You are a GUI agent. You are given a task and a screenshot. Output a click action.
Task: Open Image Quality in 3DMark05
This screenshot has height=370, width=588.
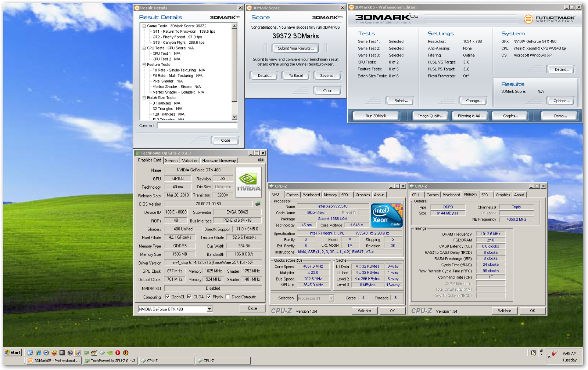pos(431,116)
